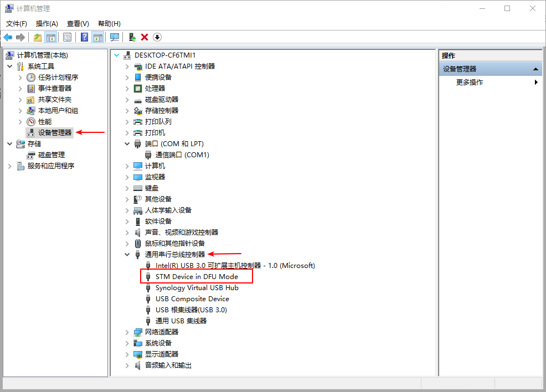Viewport: 546px width, 392px height.
Task: Toggle Show/Hide Action Pane toolbar icon
Action: [98, 37]
